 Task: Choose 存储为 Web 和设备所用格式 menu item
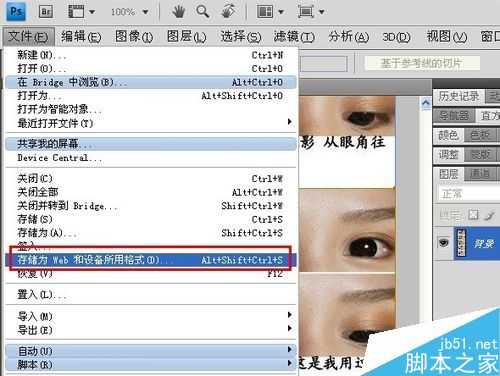coord(151,260)
